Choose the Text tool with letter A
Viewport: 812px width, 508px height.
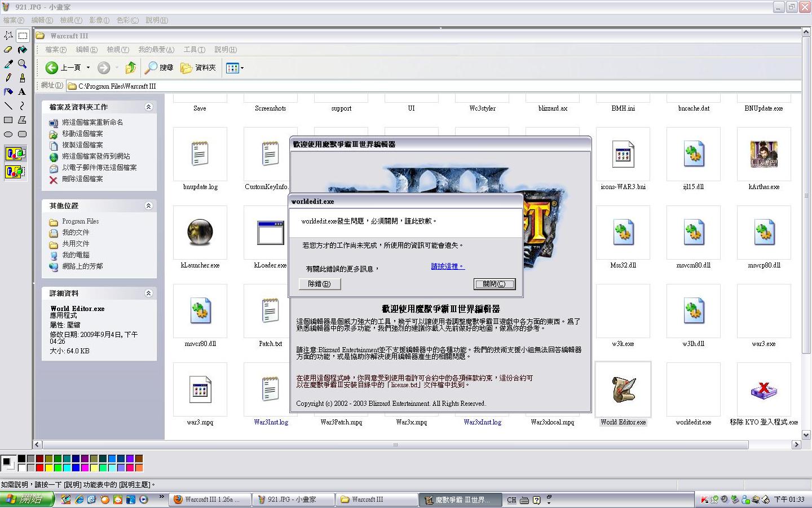22,91
